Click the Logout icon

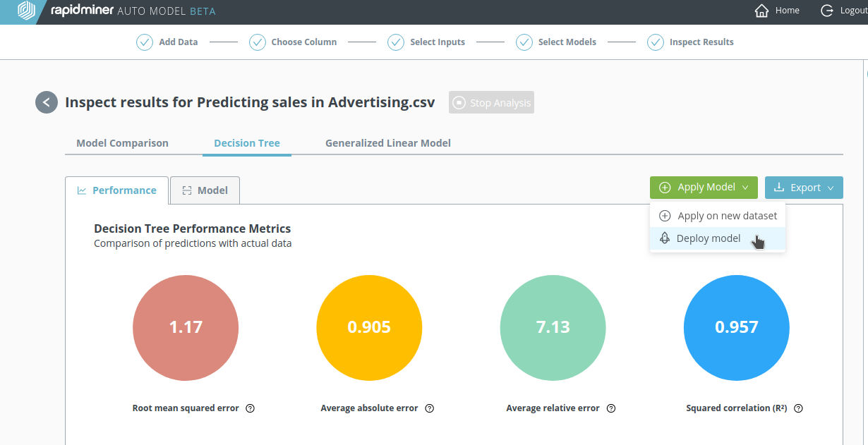pyautogui.click(x=827, y=11)
